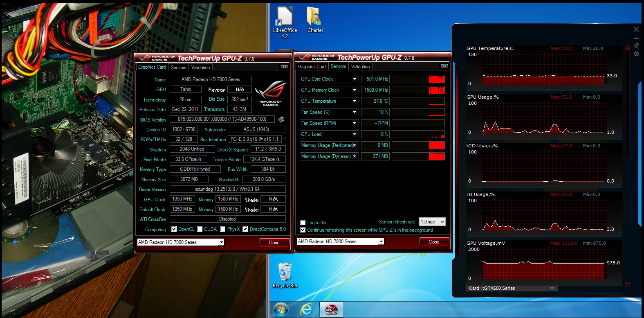
Task: Open the Card 1:GTX650 Series dropdown
Action: coord(512,288)
